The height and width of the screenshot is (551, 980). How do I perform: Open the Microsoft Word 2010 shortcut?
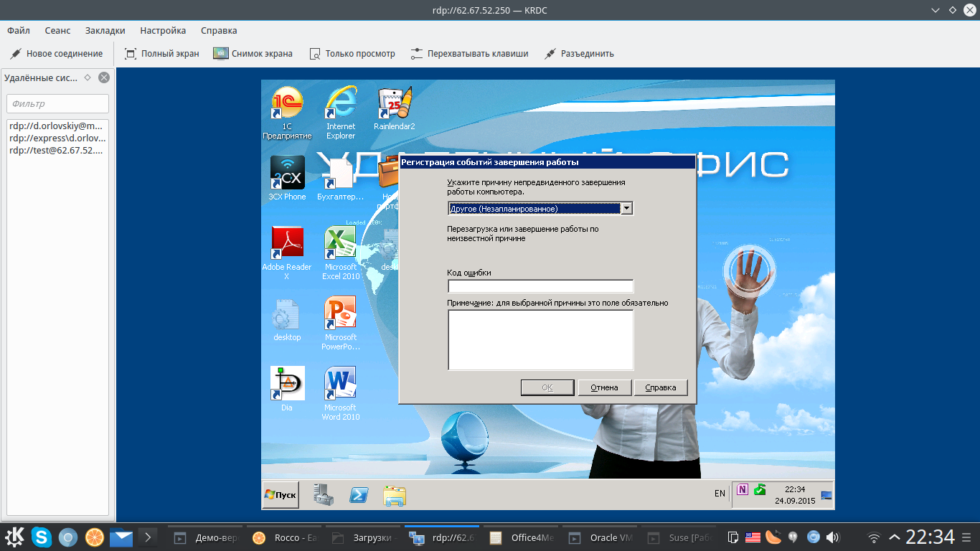(x=341, y=394)
